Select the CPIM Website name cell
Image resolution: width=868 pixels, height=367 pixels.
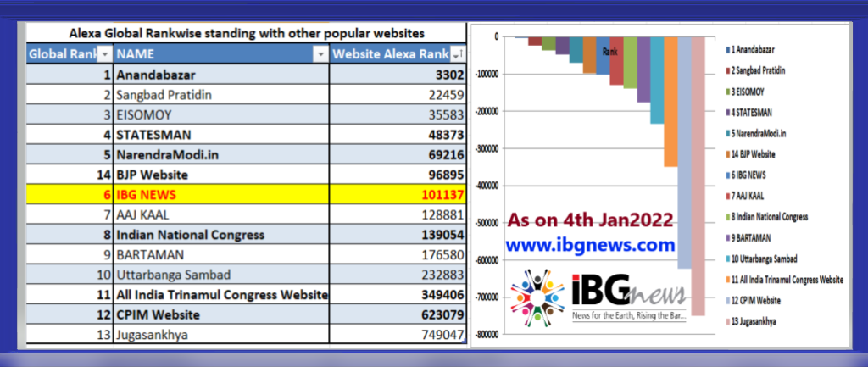pyautogui.click(x=221, y=314)
